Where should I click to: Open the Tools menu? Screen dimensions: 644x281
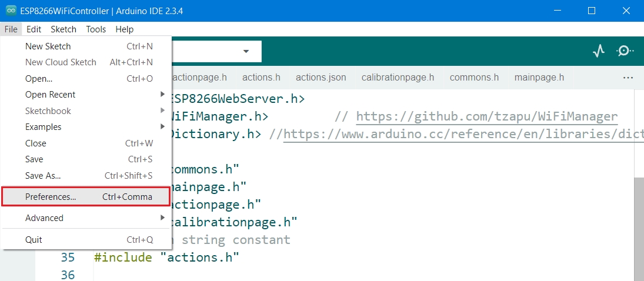pos(96,29)
